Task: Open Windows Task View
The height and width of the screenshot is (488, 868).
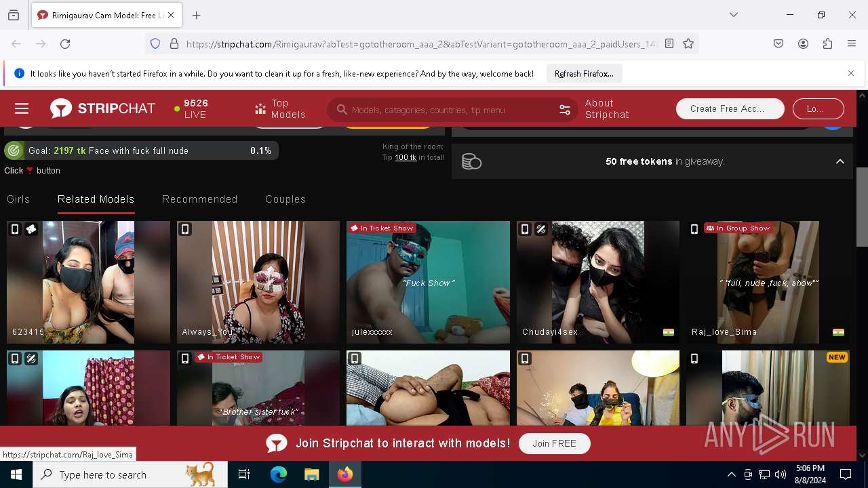Action: [244, 474]
